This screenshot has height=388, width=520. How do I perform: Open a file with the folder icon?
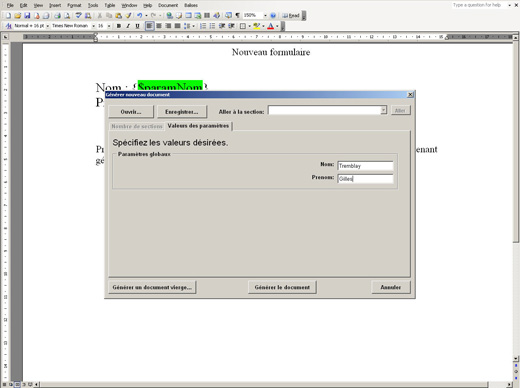pyautogui.click(x=18, y=15)
